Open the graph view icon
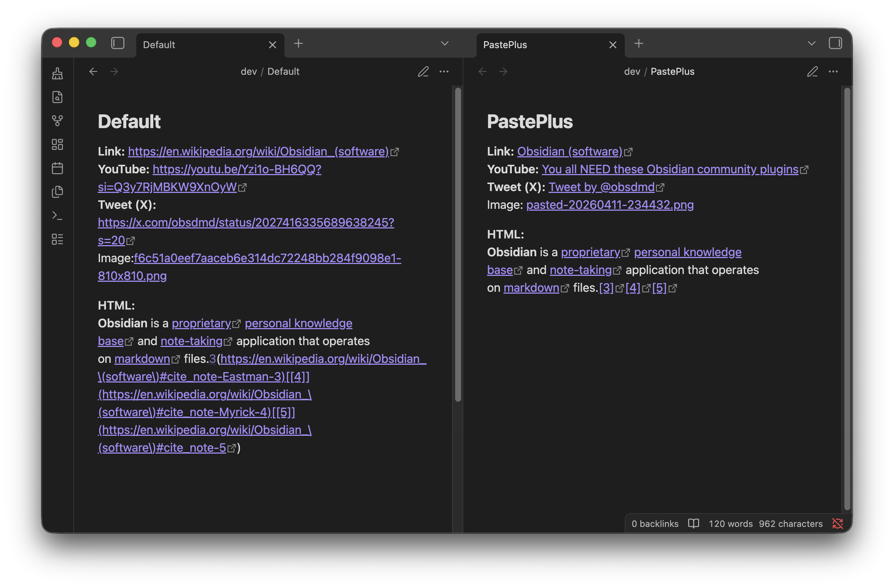Viewport: 894px width, 588px height. click(57, 121)
